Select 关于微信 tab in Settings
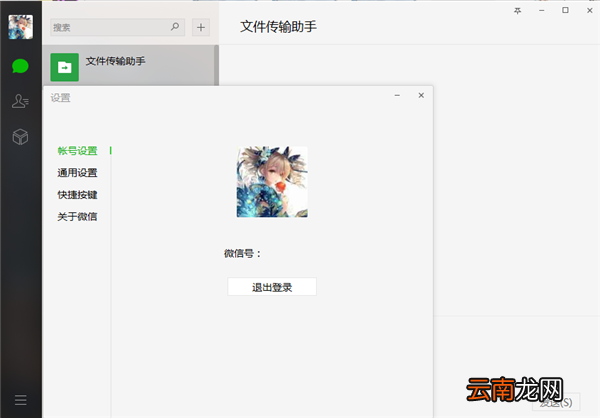 [x=77, y=217]
